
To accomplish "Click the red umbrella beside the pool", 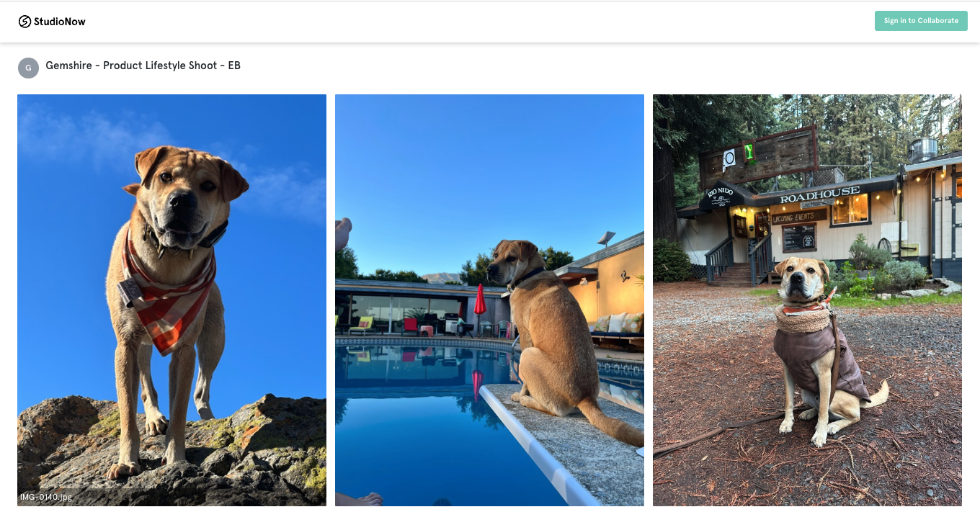I will tap(480, 302).
